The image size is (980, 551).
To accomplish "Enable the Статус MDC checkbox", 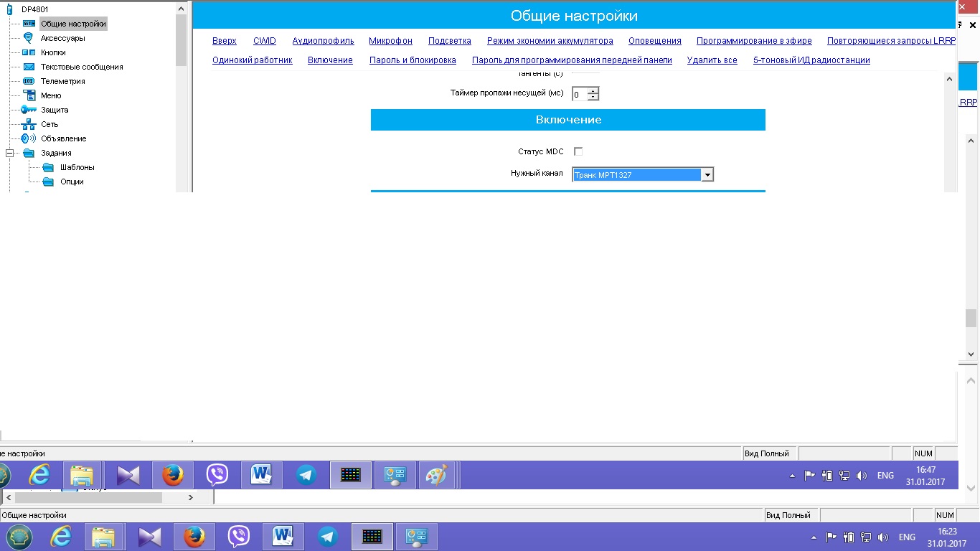I will (578, 151).
